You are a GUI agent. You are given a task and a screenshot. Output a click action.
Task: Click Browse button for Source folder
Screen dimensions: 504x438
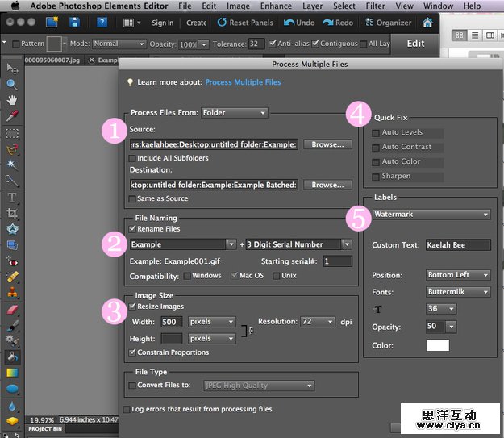pos(327,144)
